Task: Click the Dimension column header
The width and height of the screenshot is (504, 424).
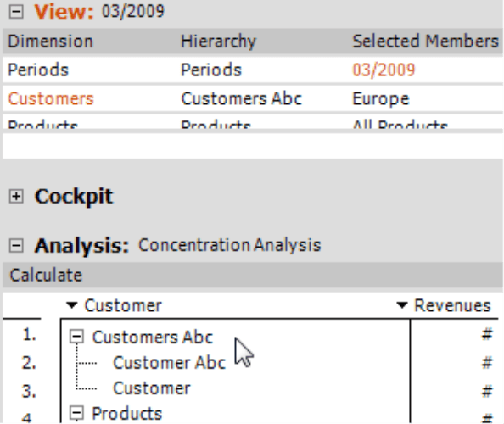Action: click(x=50, y=42)
